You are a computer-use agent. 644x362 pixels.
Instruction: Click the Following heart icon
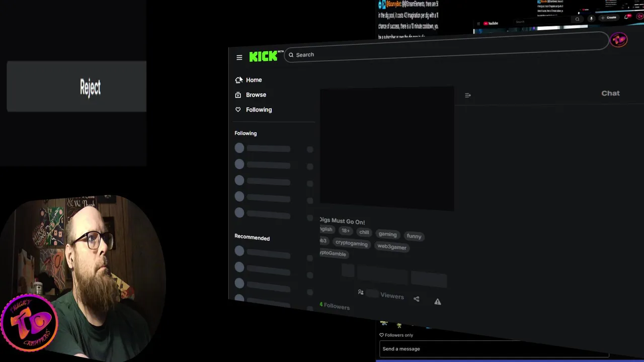point(238,110)
